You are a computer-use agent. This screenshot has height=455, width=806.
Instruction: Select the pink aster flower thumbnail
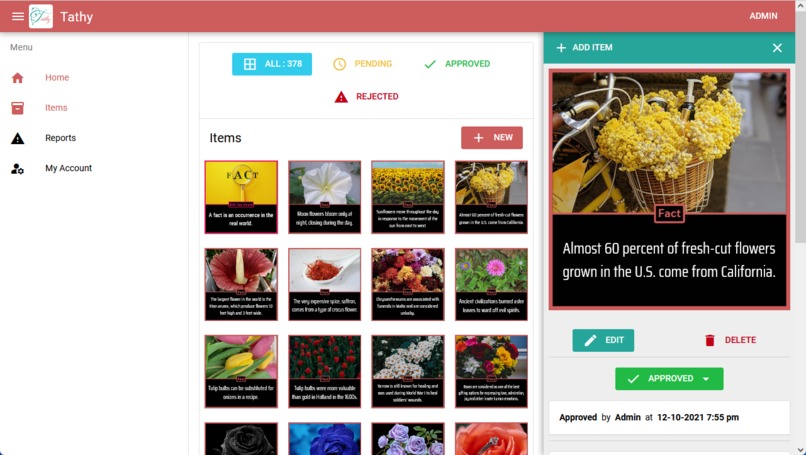coord(491,284)
